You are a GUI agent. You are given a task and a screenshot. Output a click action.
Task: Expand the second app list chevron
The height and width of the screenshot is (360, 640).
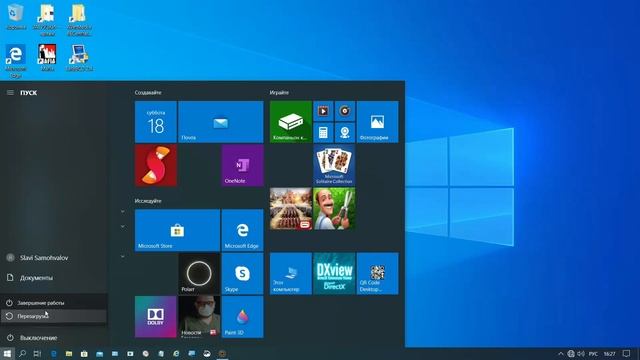[122, 226]
